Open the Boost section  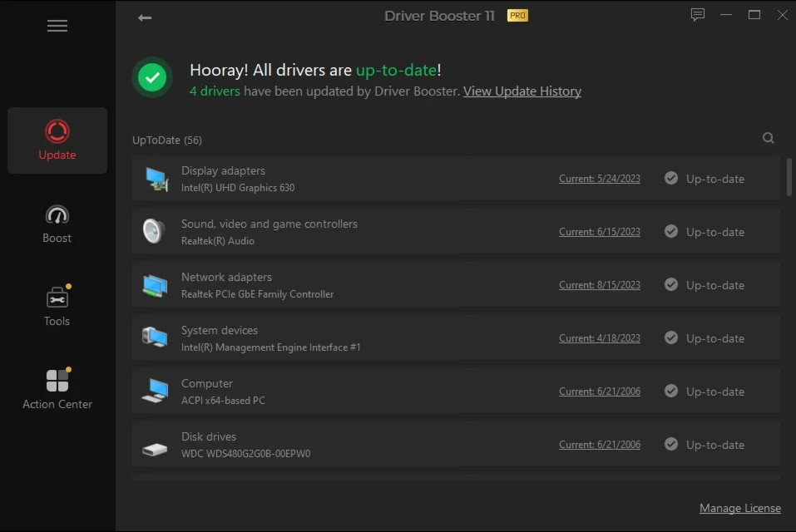pyautogui.click(x=57, y=224)
